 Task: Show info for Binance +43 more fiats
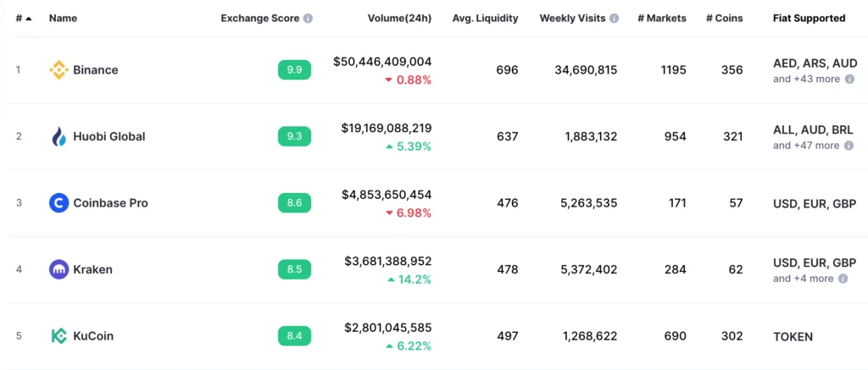point(849,79)
